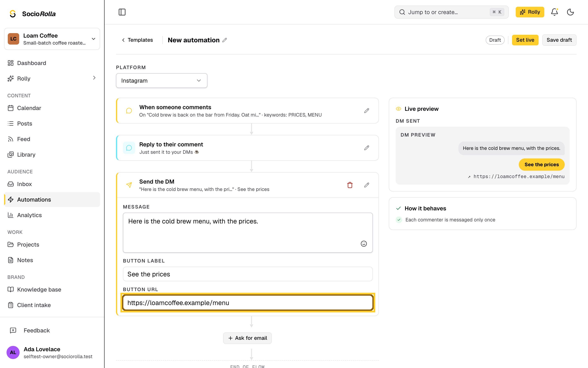588x368 pixels.
Task: Open Feed in sidebar
Action: (x=52, y=139)
